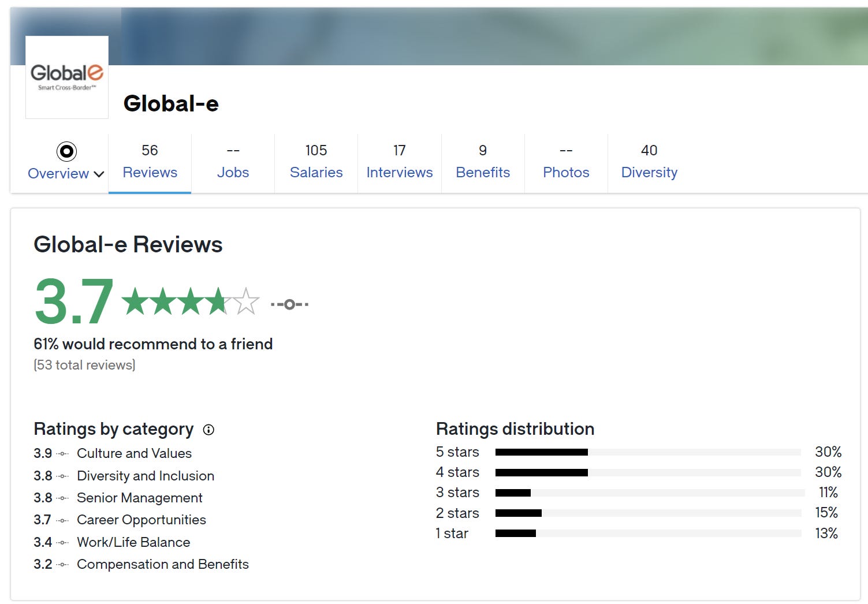Click the 'Global-e' company name title
The height and width of the screenshot is (604, 868).
171,104
